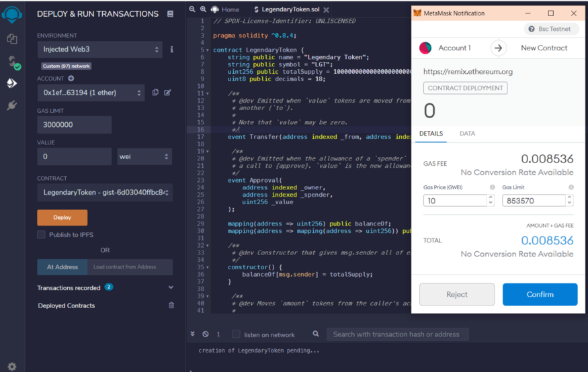Click the Gas Price GWEI input field
The image size is (588, 372).
click(x=454, y=200)
